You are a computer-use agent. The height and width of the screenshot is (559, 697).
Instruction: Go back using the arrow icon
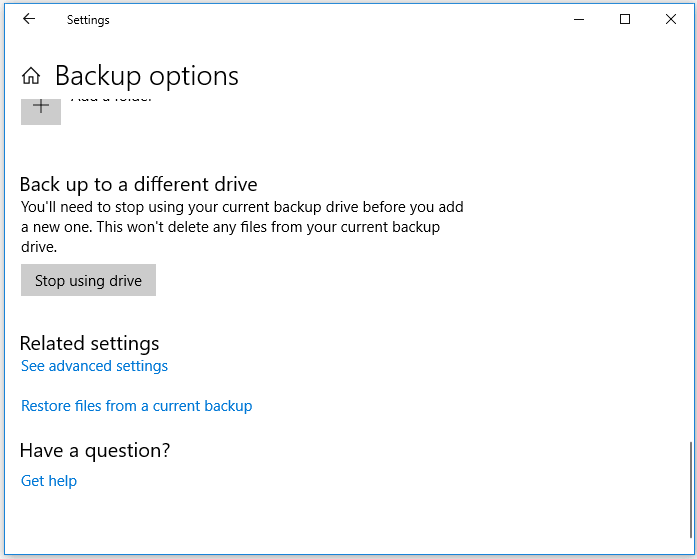29,19
